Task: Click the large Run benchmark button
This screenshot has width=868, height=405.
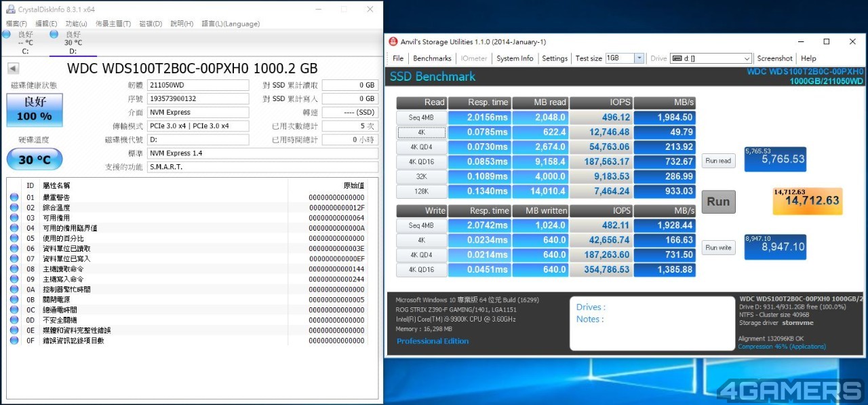Action: click(718, 201)
